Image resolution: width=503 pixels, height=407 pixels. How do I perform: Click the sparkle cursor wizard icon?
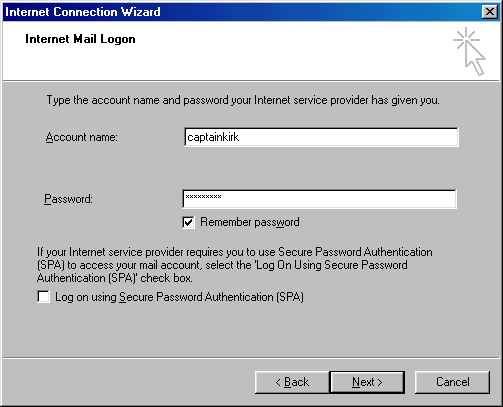[469, 52]
